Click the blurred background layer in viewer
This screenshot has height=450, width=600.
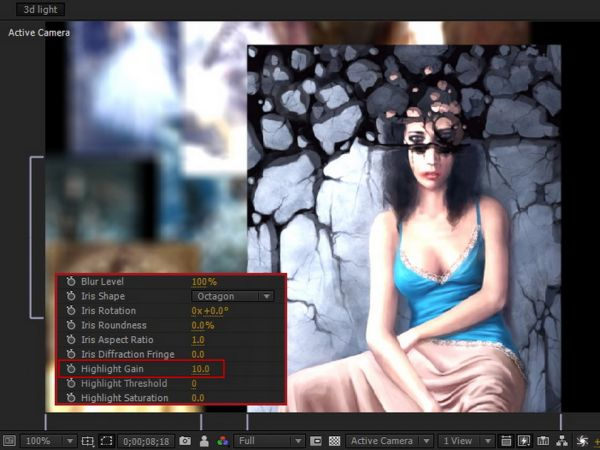145,145
